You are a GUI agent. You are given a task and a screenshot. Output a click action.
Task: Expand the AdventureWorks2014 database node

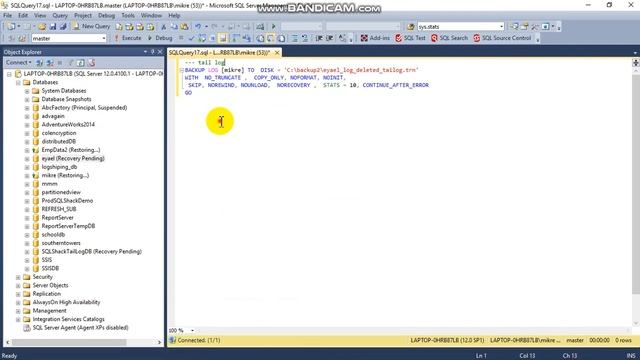(x=27, y=125)
